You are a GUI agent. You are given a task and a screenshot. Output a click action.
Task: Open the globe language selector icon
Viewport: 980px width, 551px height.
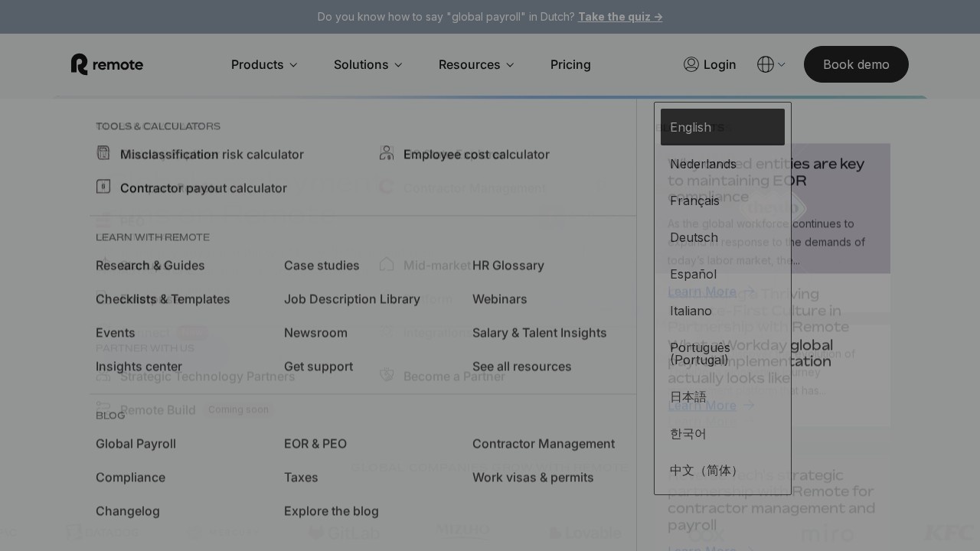pos(766,64)
